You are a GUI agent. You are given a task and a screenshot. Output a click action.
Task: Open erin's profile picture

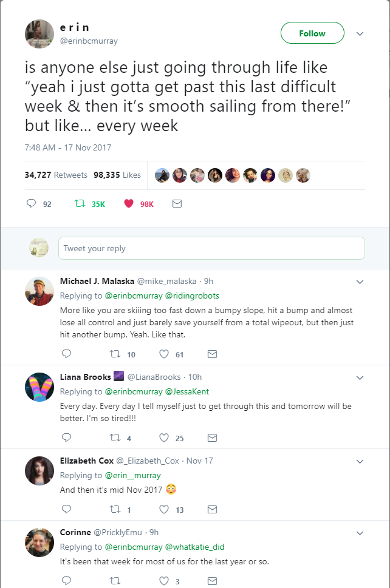[x=39, y=34]
